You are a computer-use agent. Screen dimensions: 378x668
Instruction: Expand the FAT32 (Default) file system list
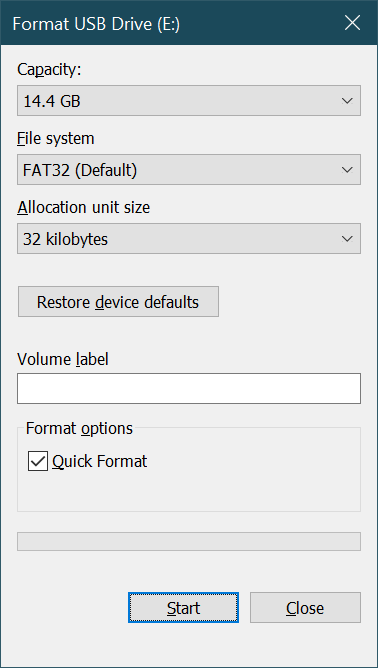189,170
